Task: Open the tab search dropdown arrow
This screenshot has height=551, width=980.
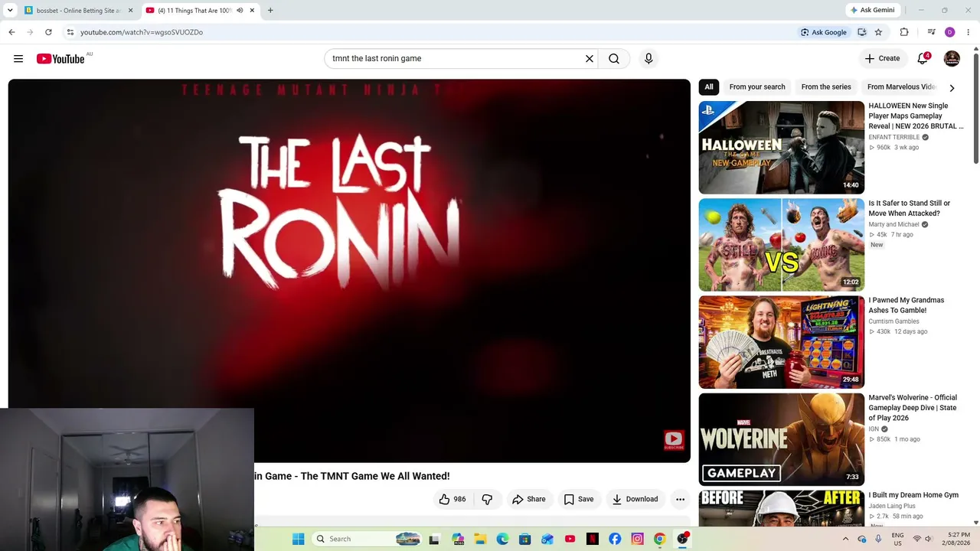Action: click(10, 10)
